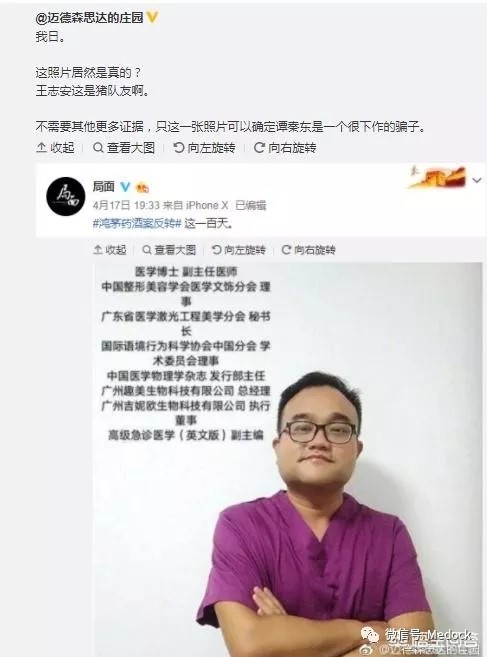
Task: Click the orange member badge icon
Action: [x=142, y=188]
